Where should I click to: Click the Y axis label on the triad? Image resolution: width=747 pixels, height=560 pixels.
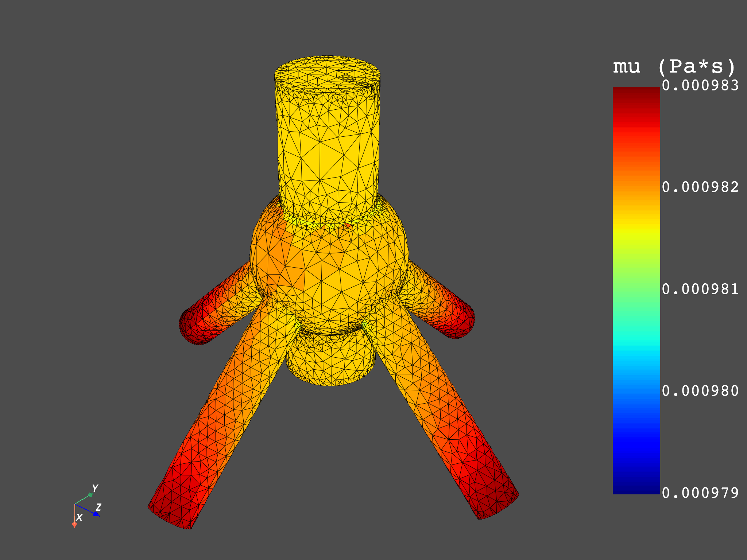click(x=95, y=488)
